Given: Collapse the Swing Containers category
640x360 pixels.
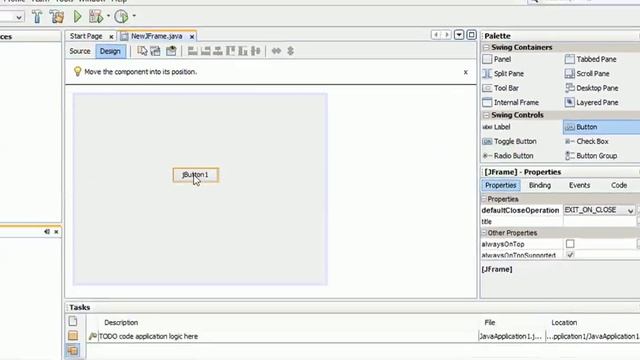Looking at the screenshot, I should pyautogui.click(x=486, y=48).
